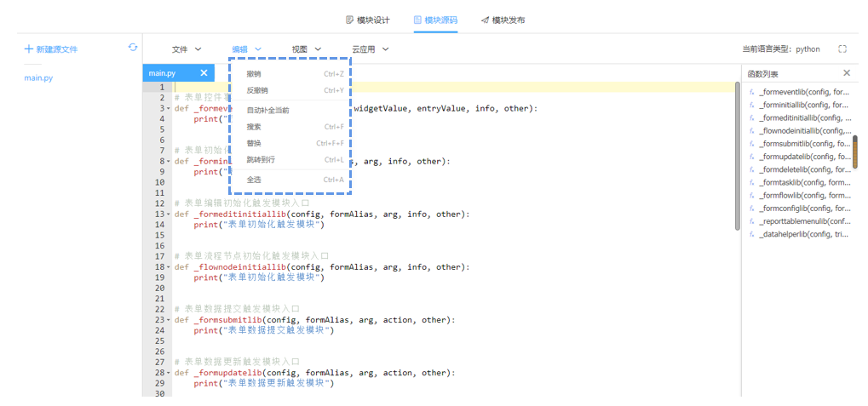Screen dimensions: 868x406
Task: Open main.py in the file list
Action: click(38, 78)
